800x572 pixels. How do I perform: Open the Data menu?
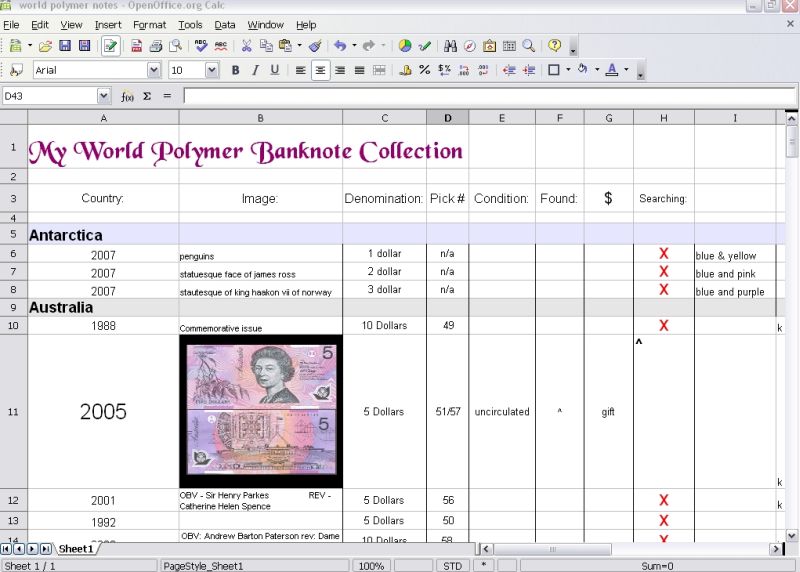[x=224, y=24]
